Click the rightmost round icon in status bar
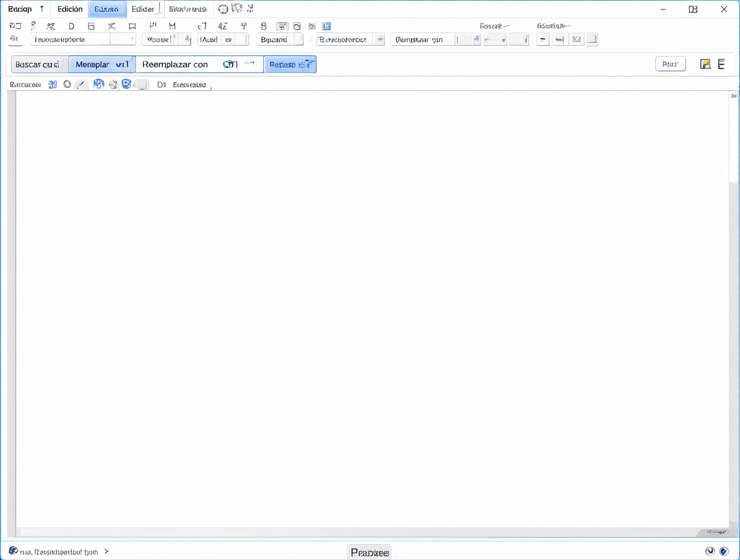Screen dimensions: 740x560 point(724,551)
